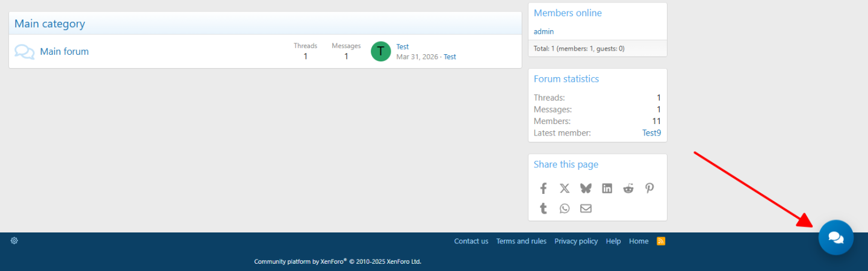Share this page on LinkedIn
868x271 pixels.
(607, 188)
